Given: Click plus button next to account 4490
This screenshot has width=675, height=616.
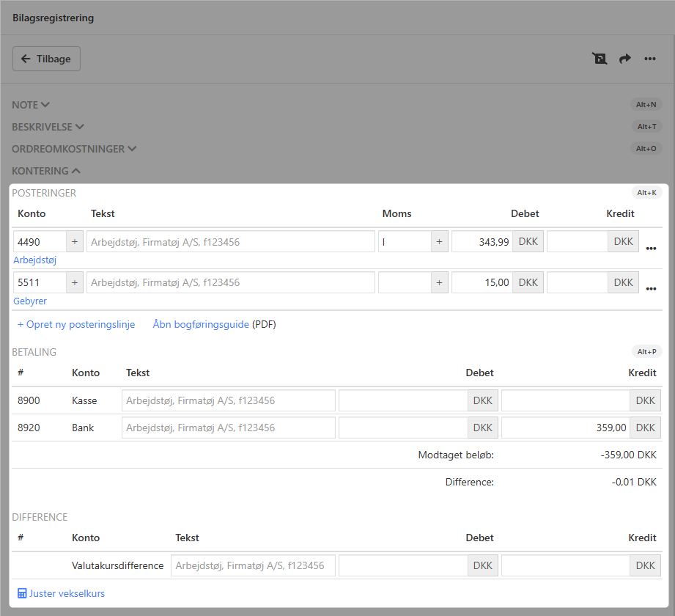Looking at the screenshot, I should [75, 242].
